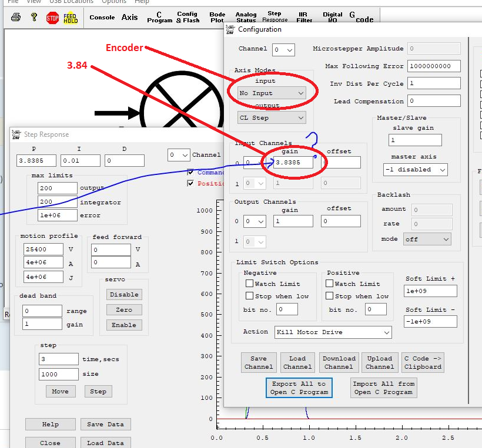This screenshot has width=482, height=448.
Task: Open the View menu
Action: [x=34, y=2]
